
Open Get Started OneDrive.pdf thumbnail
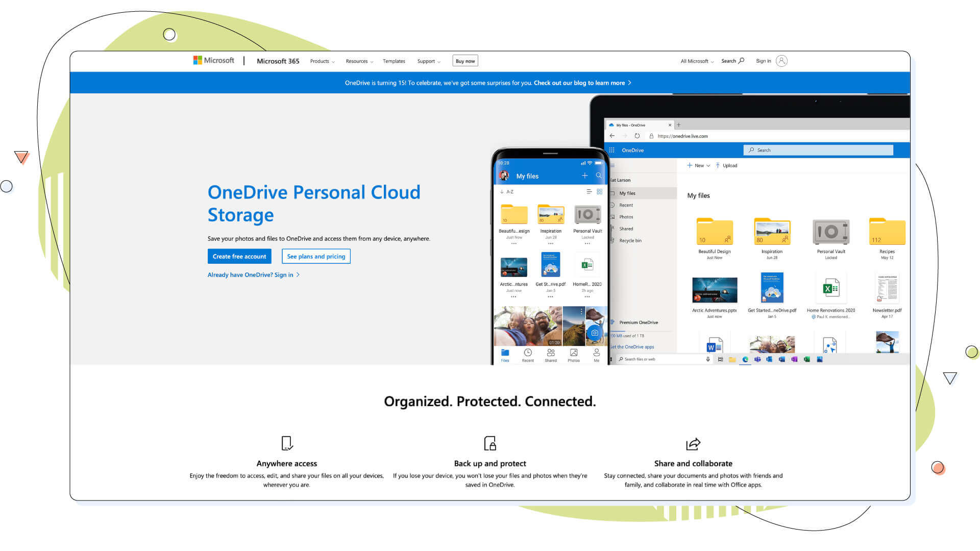(x=772, y=288)
